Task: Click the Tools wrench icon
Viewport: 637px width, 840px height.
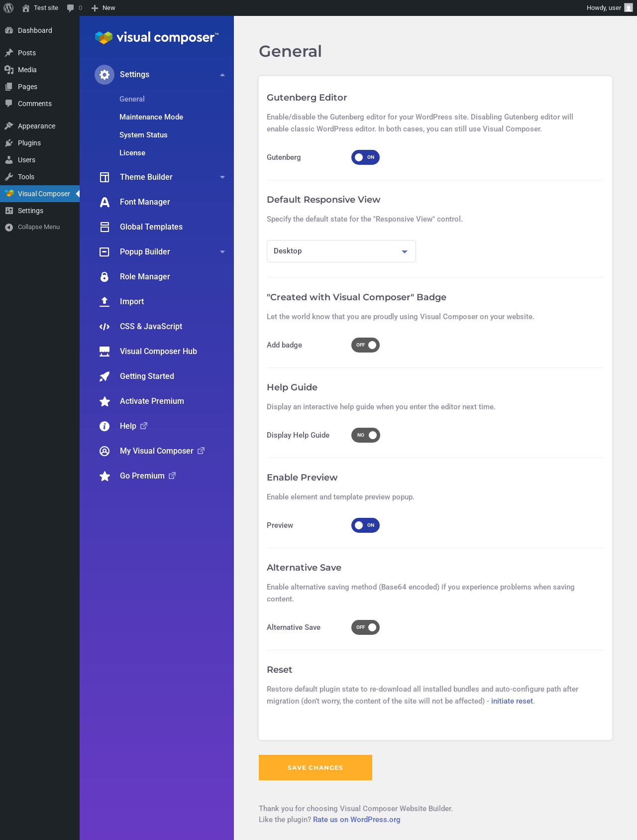Action: point(9,177)
